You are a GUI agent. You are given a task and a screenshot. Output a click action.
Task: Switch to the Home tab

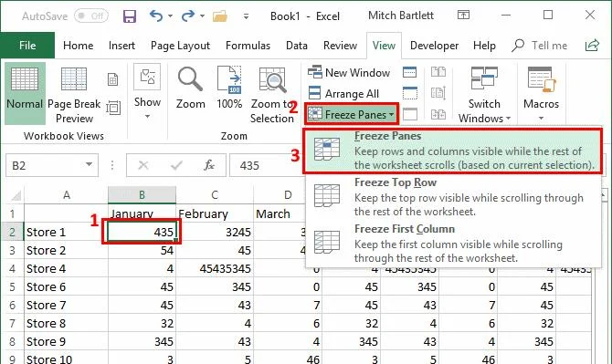click(78, 46)
